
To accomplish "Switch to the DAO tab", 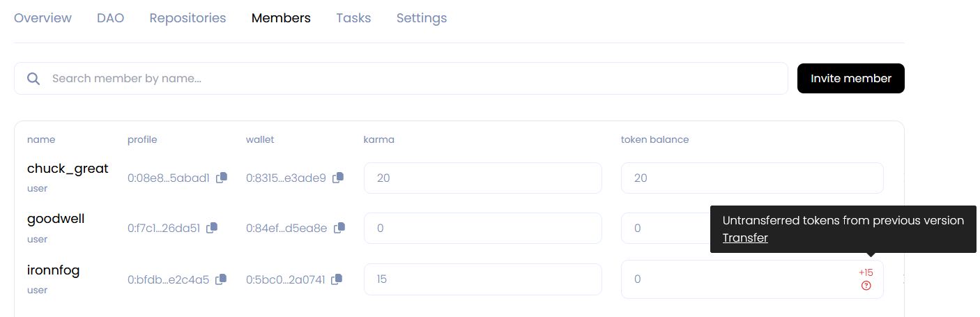I will pyautogui.click(x=110, y=18).
